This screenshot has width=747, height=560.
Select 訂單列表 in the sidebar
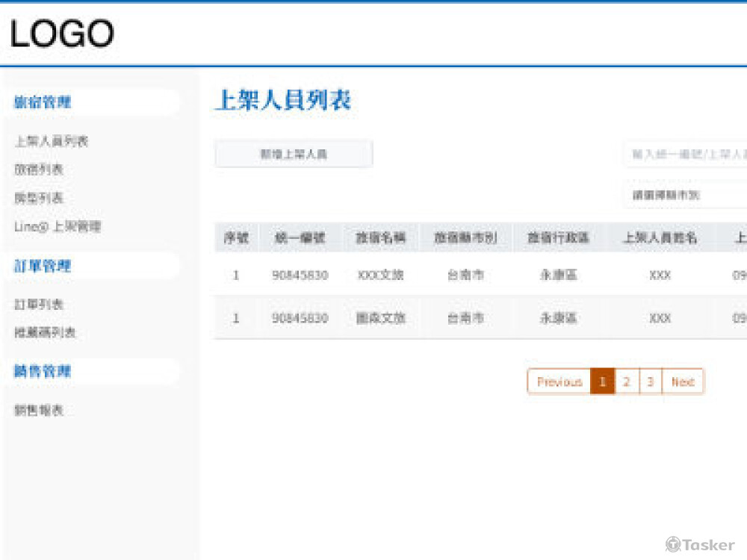click(x=39, y=305)
